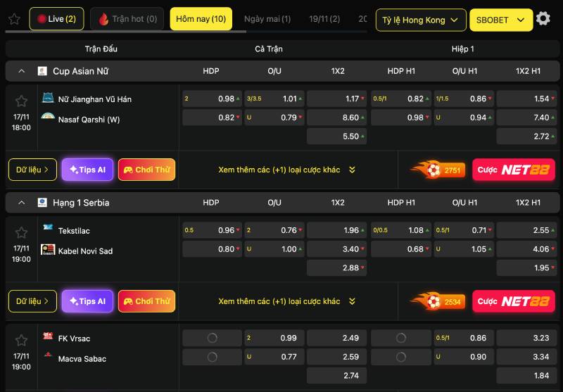Click Cược NET88 button for Cup Asian Nữ
This screenshot has width=563, height=392.
click(x=513, y=170)
